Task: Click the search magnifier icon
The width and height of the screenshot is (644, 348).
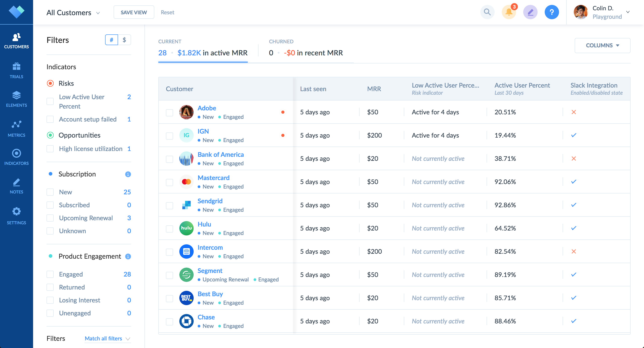Action: 487,12
